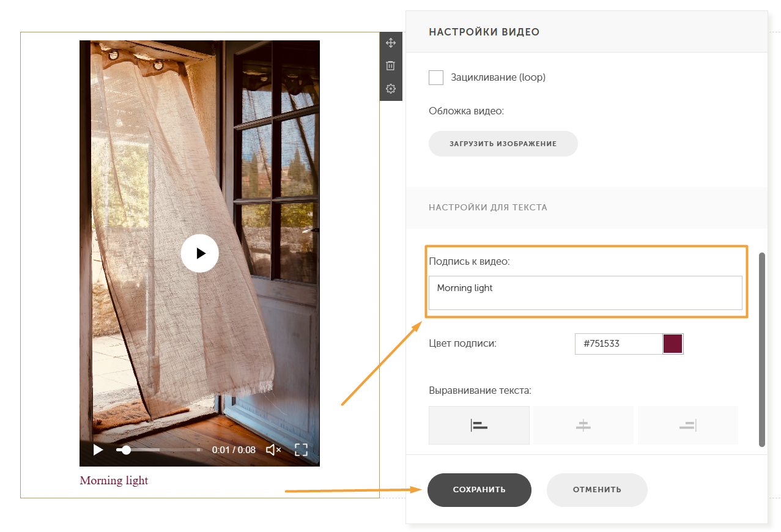The width and height of the screenshot is (781, 532).
Task: Unmute the video with speaker icon
Action: click(x=273, y=450)
